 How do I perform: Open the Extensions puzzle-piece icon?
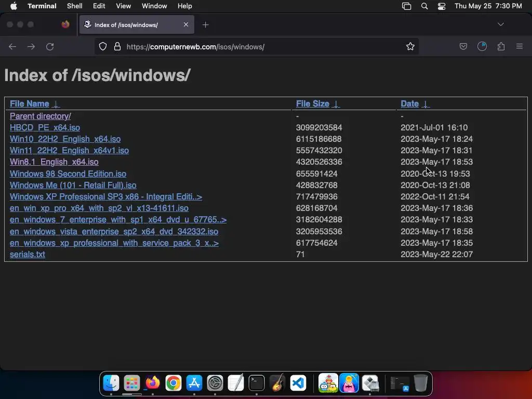tap(501, 46)
